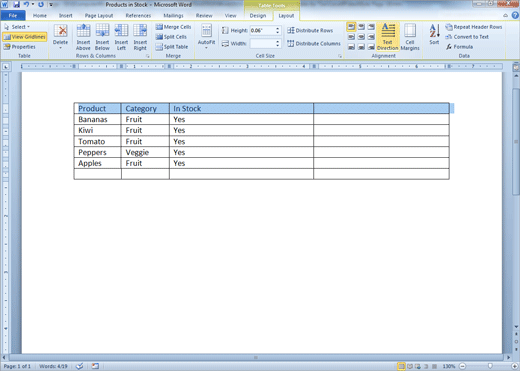520x371 pixels.
Task: Open the File tab
Action: [x=13, y=16]
